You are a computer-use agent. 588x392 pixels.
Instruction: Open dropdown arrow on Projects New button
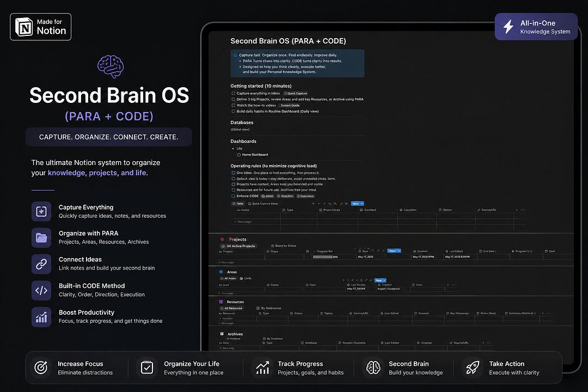399,250
